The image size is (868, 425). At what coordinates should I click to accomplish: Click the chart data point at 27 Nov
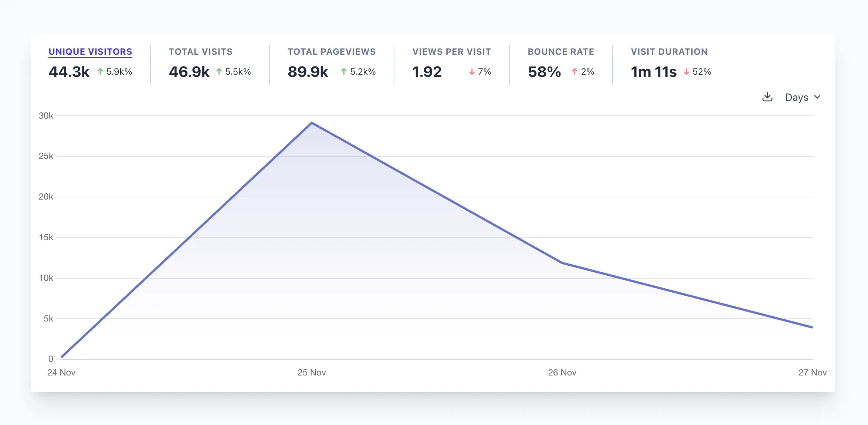[812, 327]
